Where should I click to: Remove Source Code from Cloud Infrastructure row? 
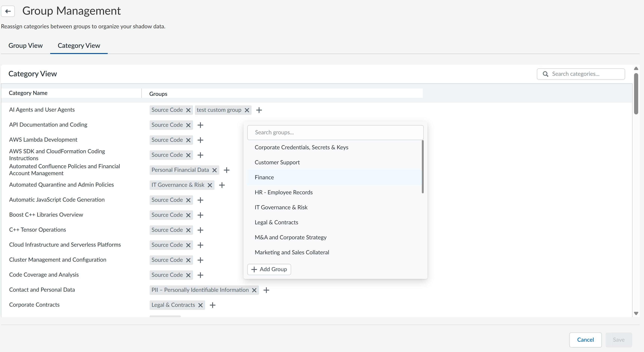click(x=188, y=245)
